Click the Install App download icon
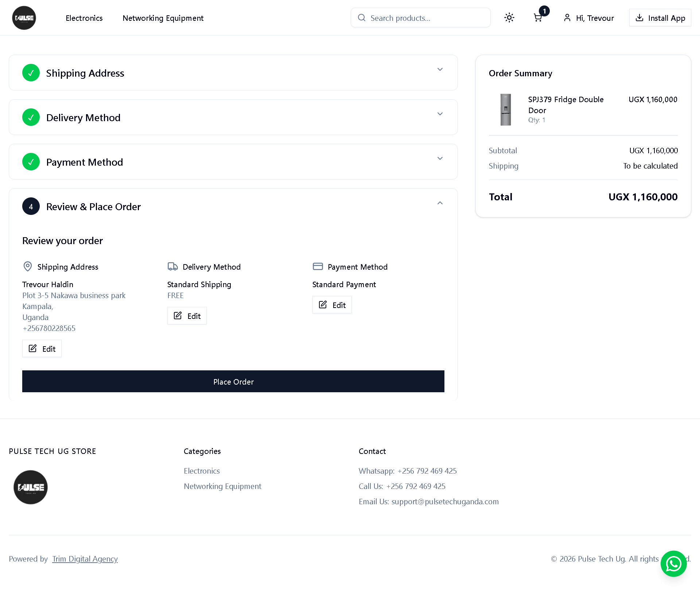Image resolution: width=700 pixels, height=590 pixels. [639, 18]
